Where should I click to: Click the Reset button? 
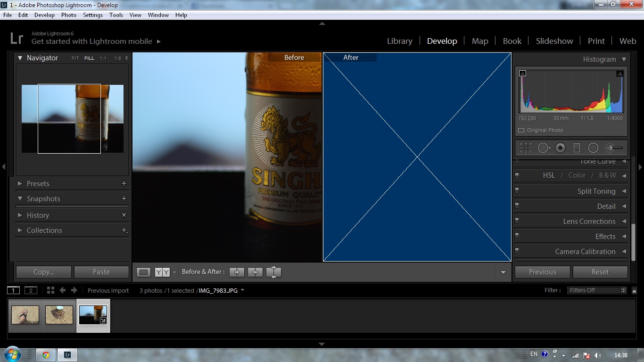[600, 272]
